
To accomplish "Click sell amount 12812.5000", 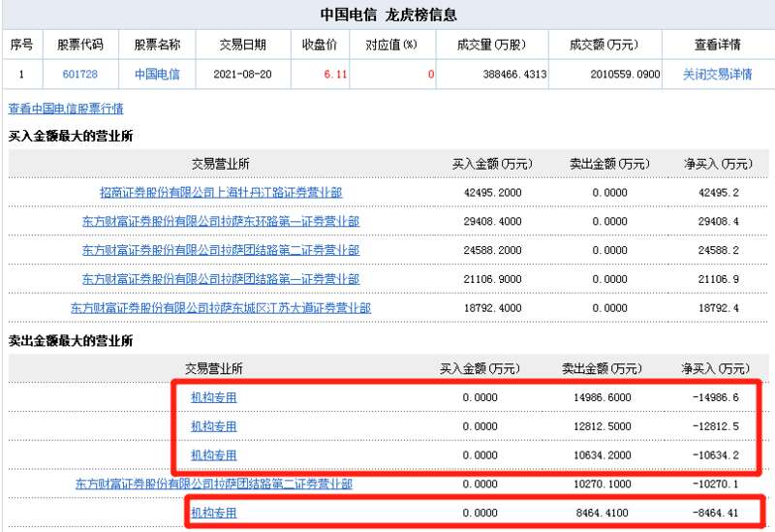I will 602,426.
